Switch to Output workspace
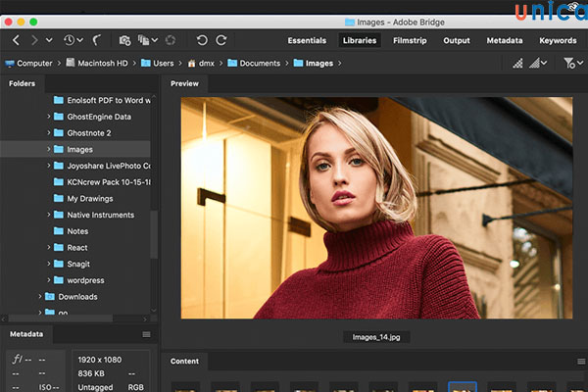This screenshot has height=392, width=588. pos(457,40)
